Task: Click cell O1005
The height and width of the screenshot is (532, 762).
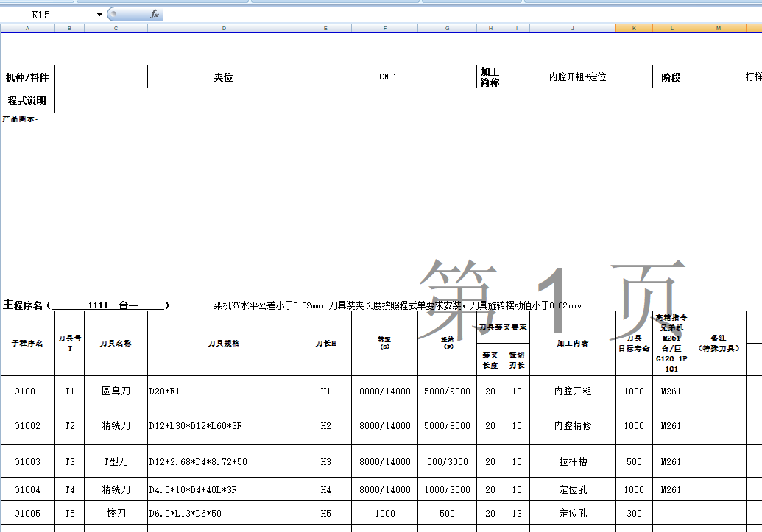Action: (x=28, y=513)
